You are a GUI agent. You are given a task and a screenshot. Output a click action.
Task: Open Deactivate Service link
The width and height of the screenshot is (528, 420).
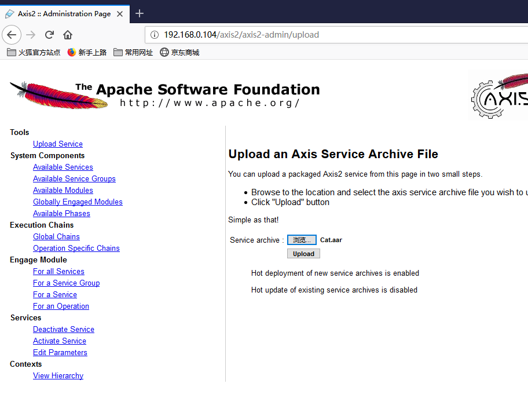coord(64,329)
